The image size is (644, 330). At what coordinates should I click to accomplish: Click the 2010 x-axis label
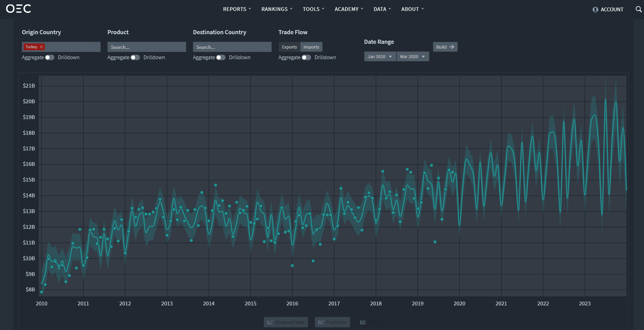(x=41, y=303)
